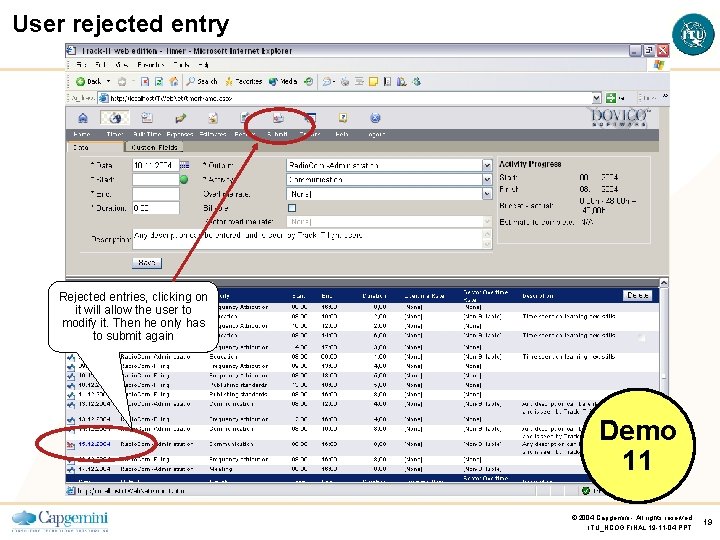
Task: Open Search in IE toolbar
Action: pyautogui.click(x=202, y=82)
